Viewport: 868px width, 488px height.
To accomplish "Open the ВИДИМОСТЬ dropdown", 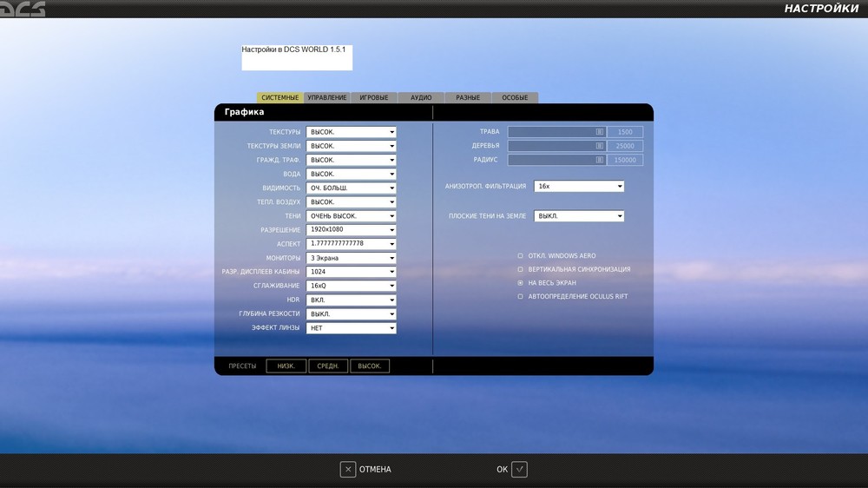I will 351,188.
